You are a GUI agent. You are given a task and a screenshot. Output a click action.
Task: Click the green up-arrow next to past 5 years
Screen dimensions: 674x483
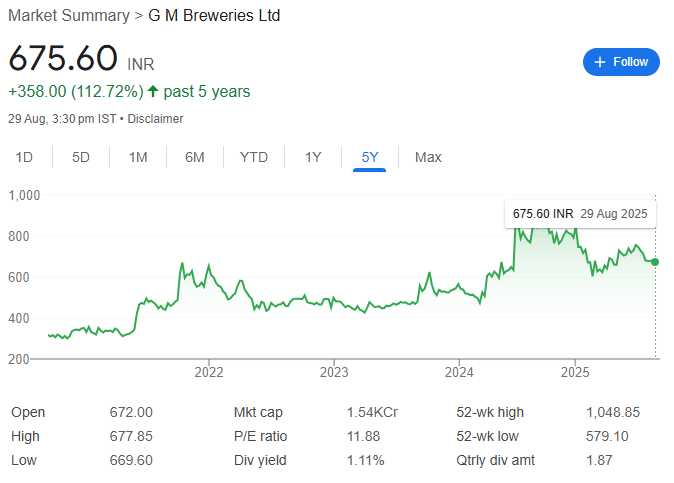coord(153,91)
